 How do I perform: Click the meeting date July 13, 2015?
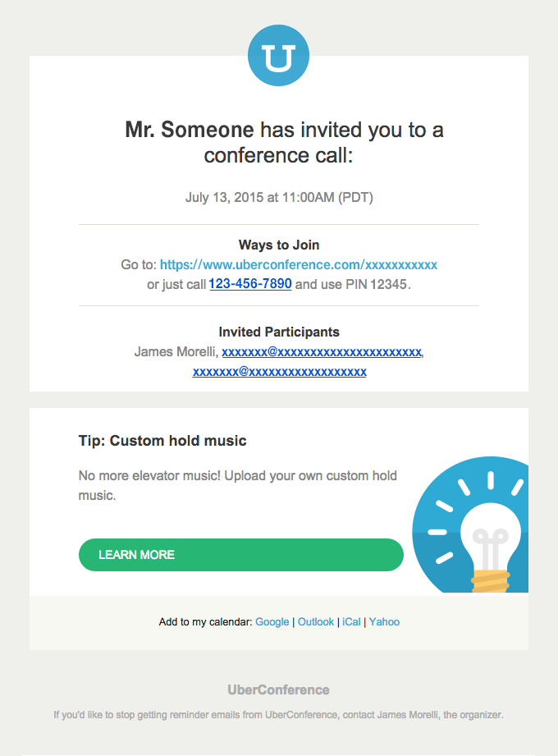(x=279, y=197)
